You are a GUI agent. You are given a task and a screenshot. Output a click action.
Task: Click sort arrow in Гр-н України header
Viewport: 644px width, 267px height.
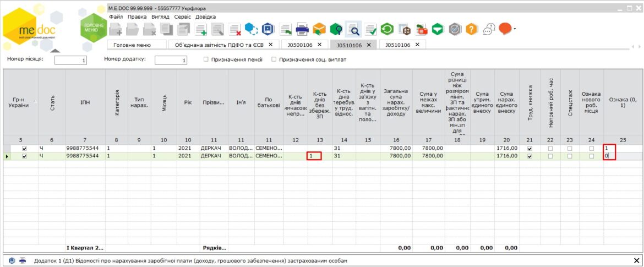35,102
